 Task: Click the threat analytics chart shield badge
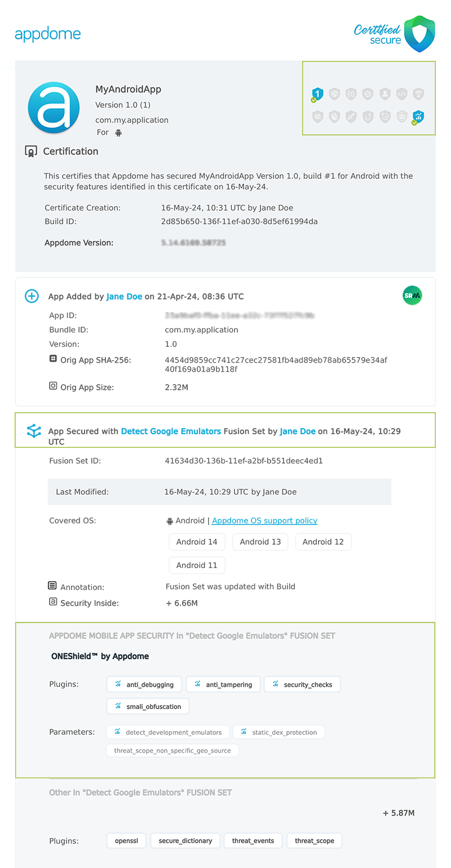pos(418,117)
